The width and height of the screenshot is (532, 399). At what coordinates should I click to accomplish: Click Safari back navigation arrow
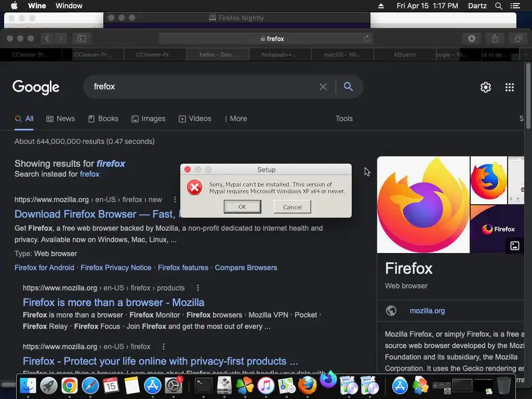(47, 38)
